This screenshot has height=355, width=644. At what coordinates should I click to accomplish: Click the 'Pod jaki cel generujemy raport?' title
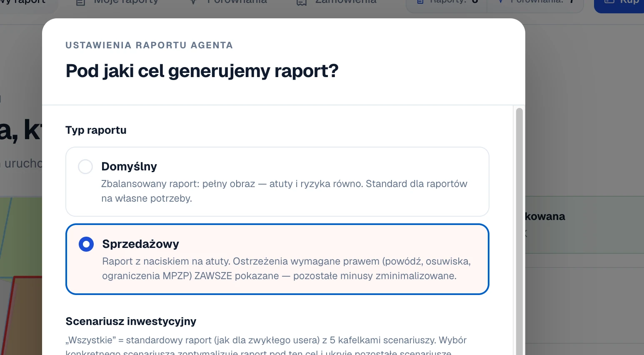click(x=202, y=71)
